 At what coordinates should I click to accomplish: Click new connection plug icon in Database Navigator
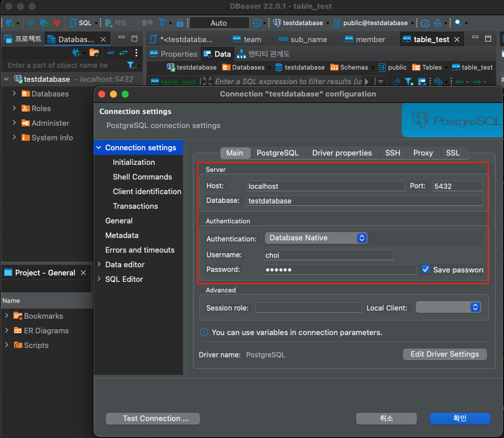[x=76, y=53]
